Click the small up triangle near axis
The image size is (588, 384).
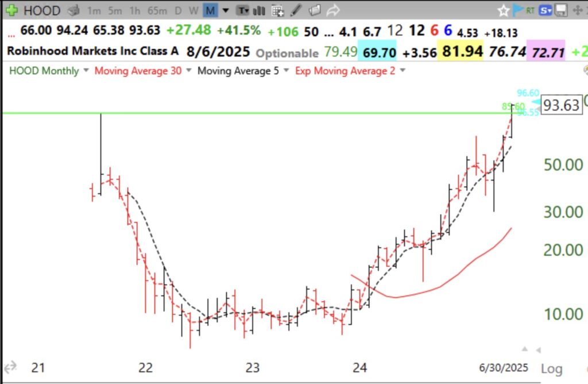click(x=525, y=349)
